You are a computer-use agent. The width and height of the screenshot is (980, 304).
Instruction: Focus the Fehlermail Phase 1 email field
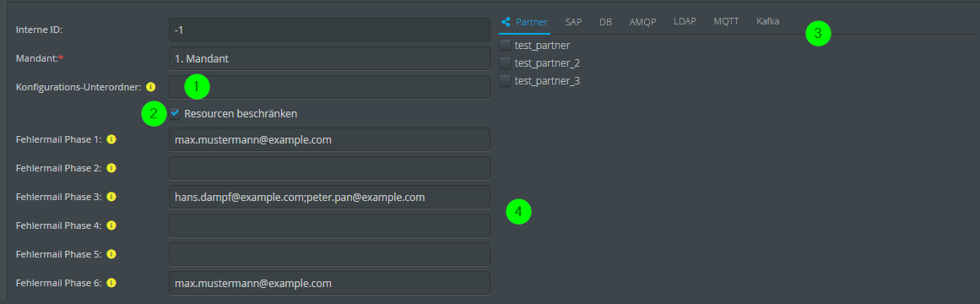pos(329,139)
